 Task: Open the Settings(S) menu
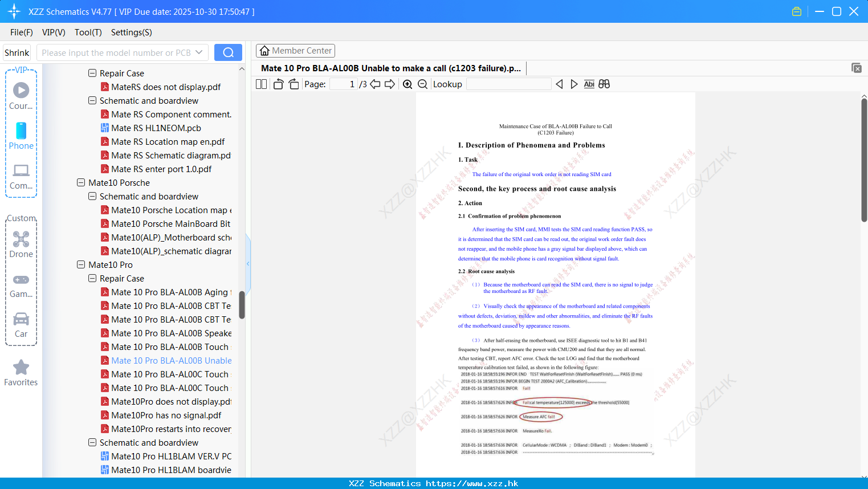tap(132, 32)
